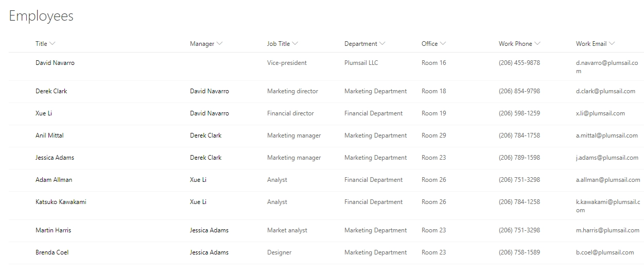This screenshot has width=644, height=272.
Task: Select Analyst in Katsuko Kawakami row
Action: 277,202
